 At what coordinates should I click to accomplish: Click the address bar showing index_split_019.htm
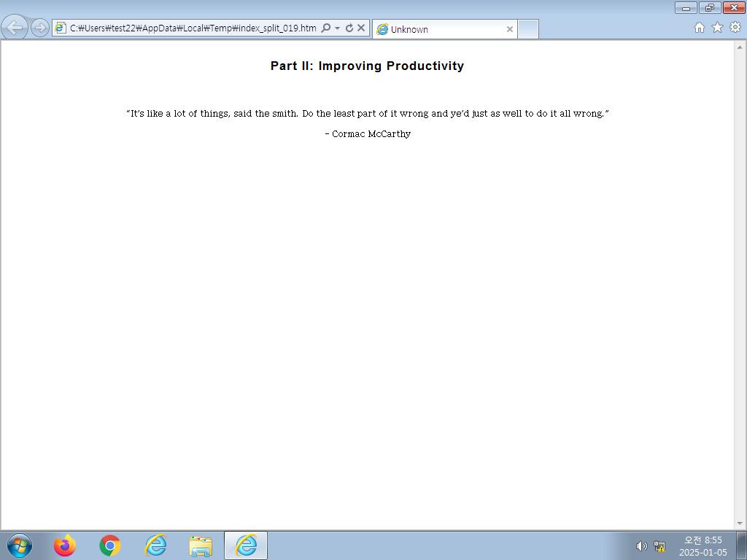click(193, 28)
